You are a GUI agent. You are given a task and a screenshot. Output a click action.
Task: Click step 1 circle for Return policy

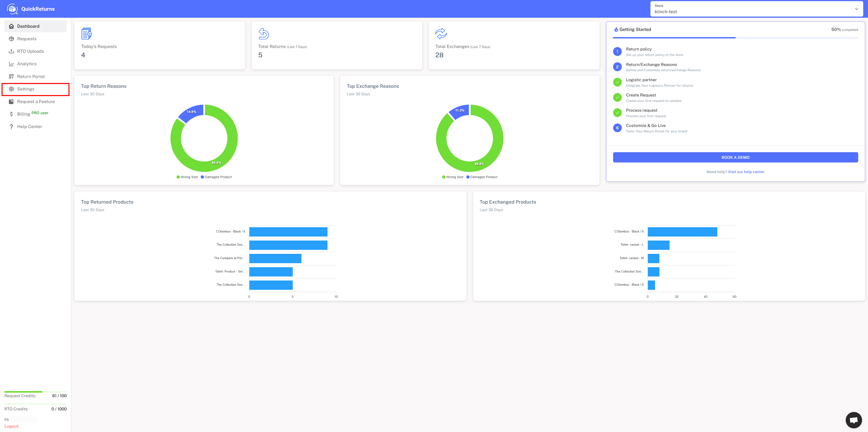coord(617,51)
